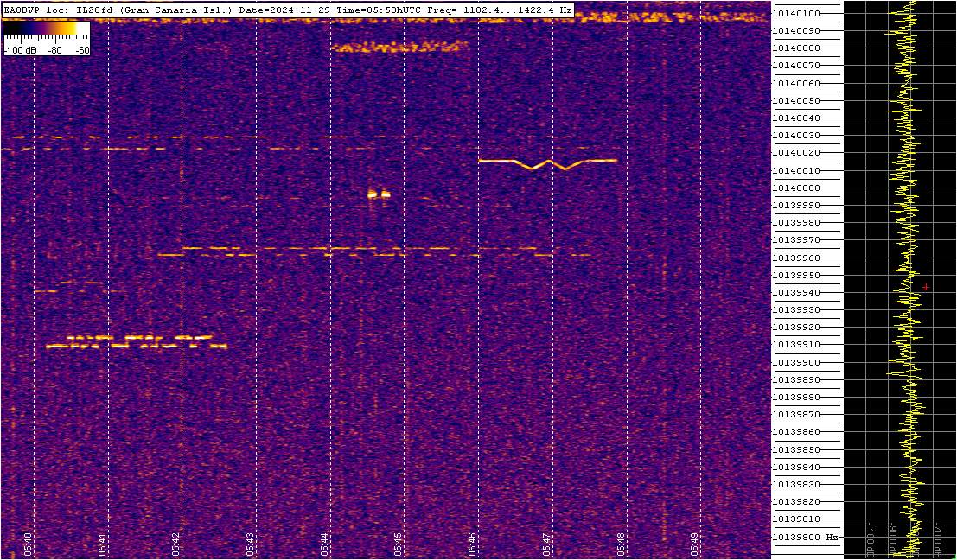The width and height of the screenshot is (957, 560).
Task: Click the wide fuzzy signal near 10140080
Action: [x=399, y=47]
